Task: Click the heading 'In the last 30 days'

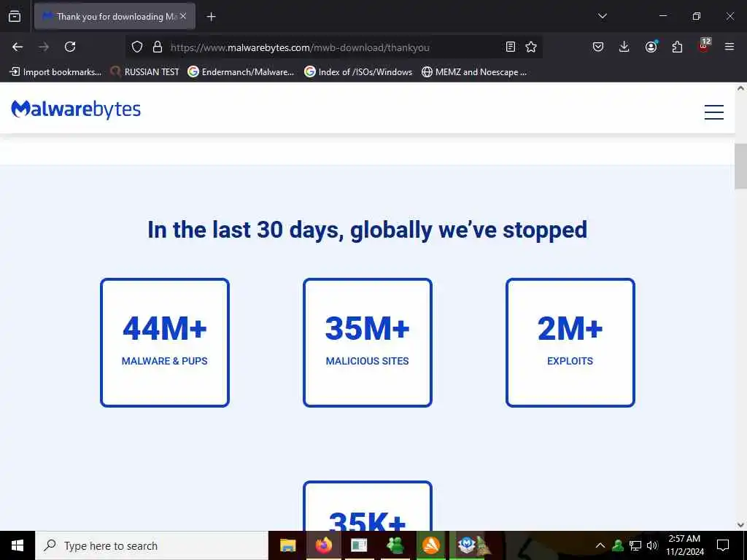Action: 368,230
